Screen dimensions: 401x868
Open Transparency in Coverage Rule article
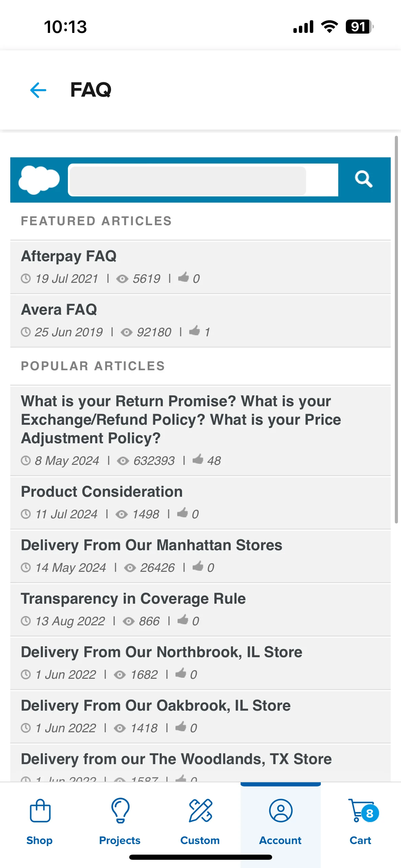200,610
